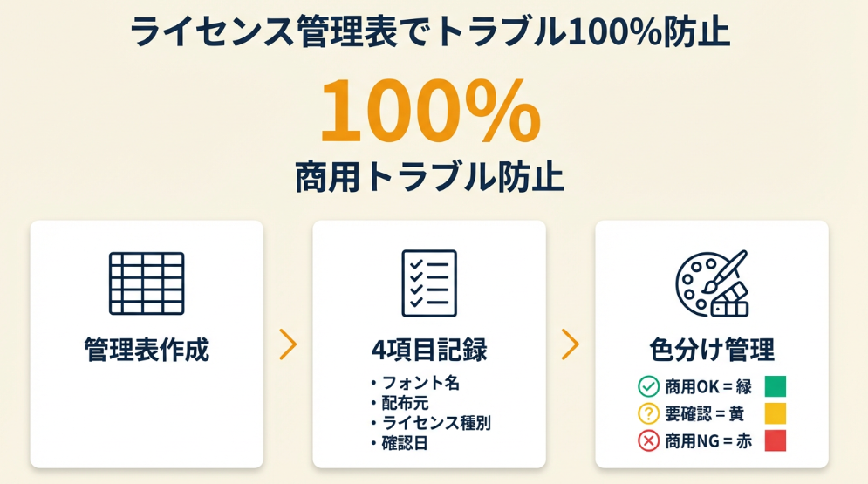This screenshot has width=868, height=484.
Task: Click the arrow before 色分け管理 card
Action: click(571, 345)
